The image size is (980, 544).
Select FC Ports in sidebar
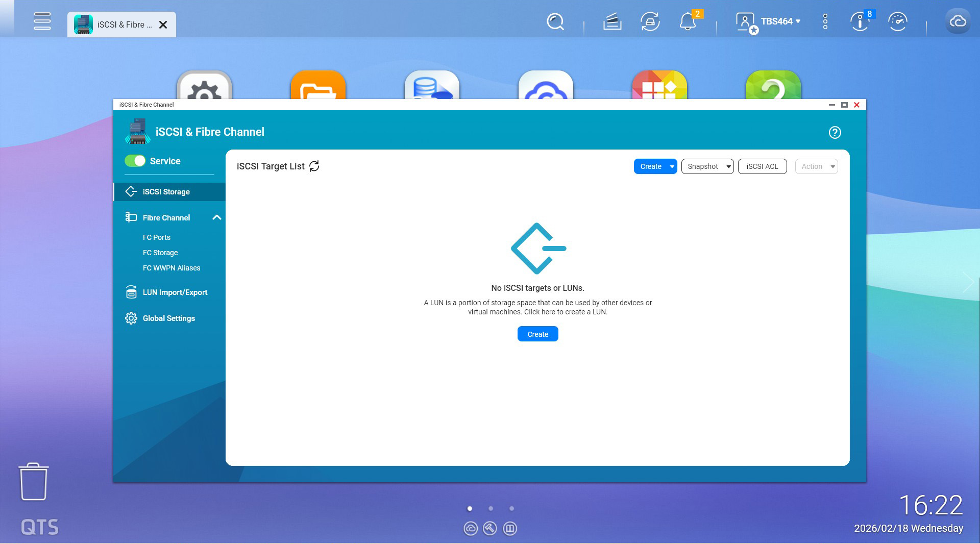[157, 237]
